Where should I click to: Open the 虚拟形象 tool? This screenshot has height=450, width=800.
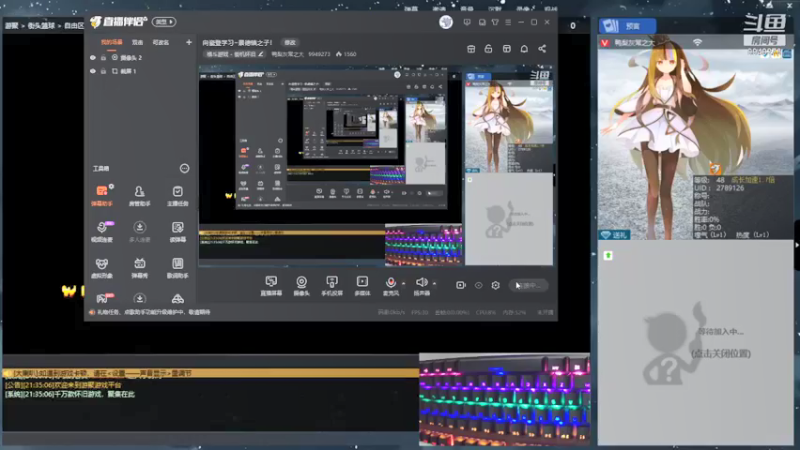[102, 268]
